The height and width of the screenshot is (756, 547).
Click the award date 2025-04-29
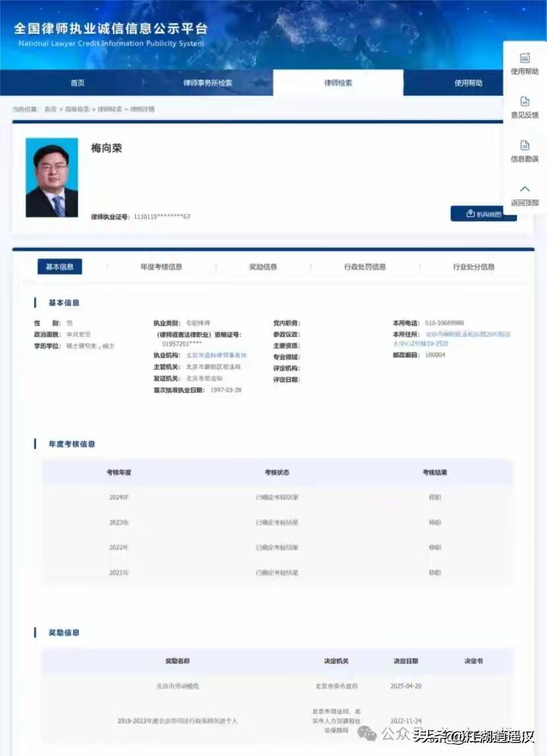pos(406,686)
